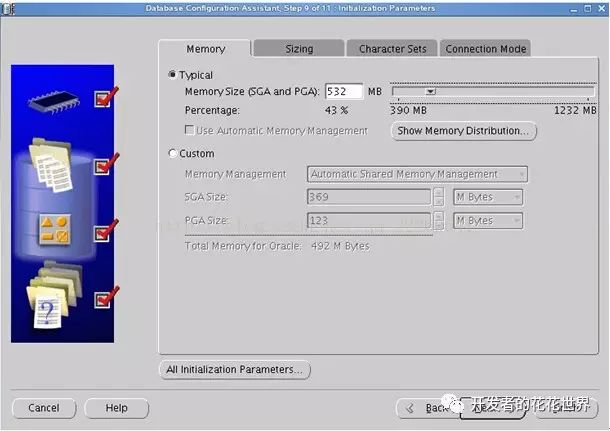Image resolution: width=610 pixels, height=431 pixels.
Task: Click the question mark documents icon
Action: click(54, 296)
